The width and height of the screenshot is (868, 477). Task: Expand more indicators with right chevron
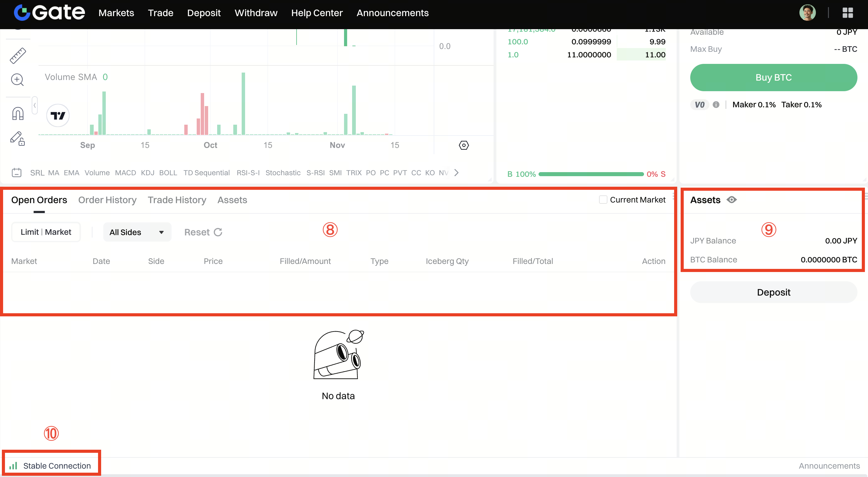(x=456, y=173)
